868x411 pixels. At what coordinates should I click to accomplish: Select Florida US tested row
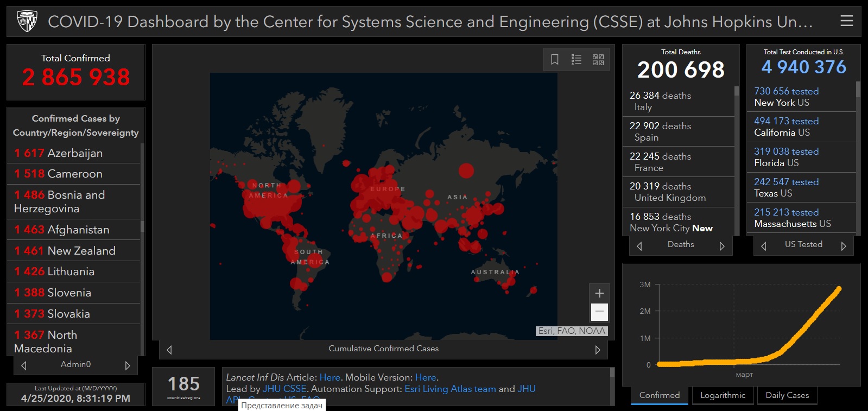(x=801, y=157)
